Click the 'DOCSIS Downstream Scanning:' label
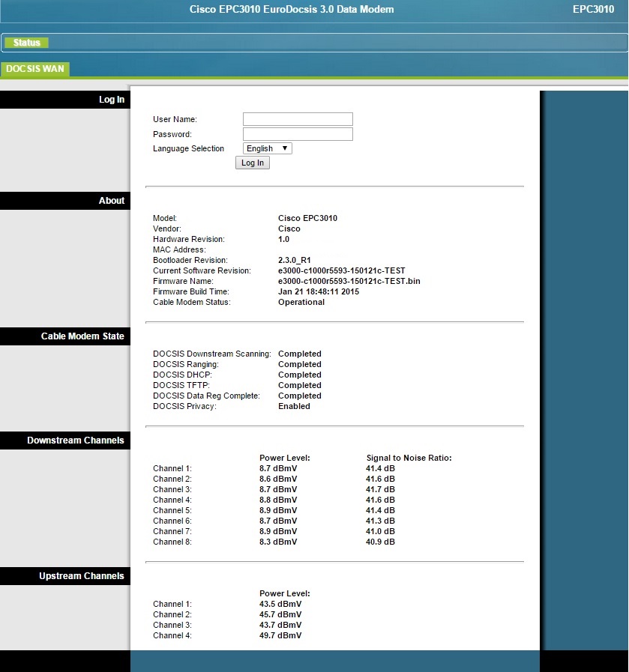 (212, 354)
